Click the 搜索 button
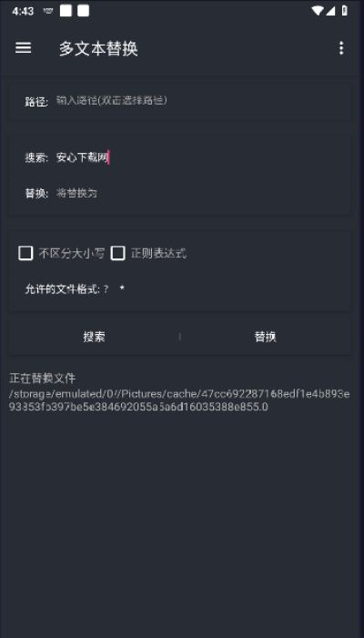 [x=95, y=337]
